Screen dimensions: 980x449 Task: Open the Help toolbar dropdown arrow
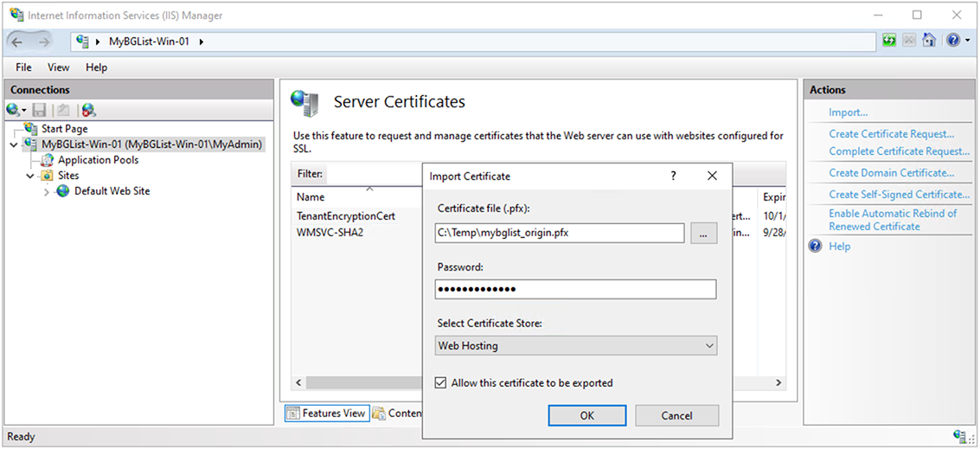[968, 41]
